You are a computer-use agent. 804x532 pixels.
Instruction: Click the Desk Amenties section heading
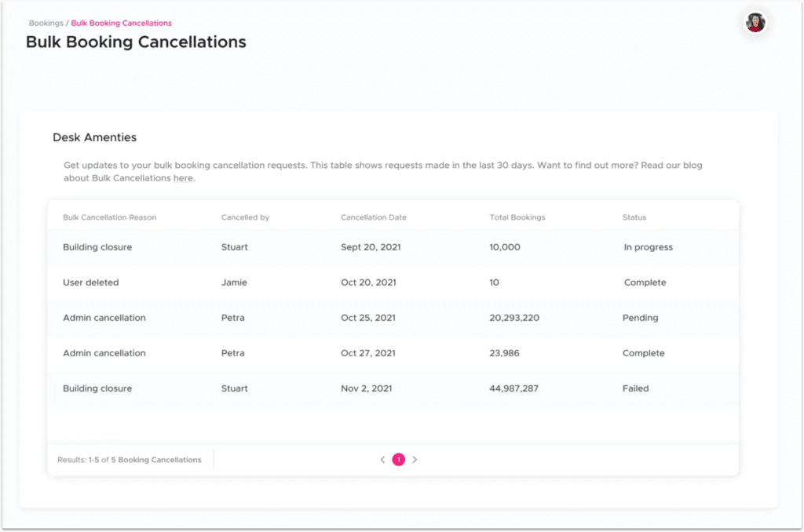(x=94, y=137)
